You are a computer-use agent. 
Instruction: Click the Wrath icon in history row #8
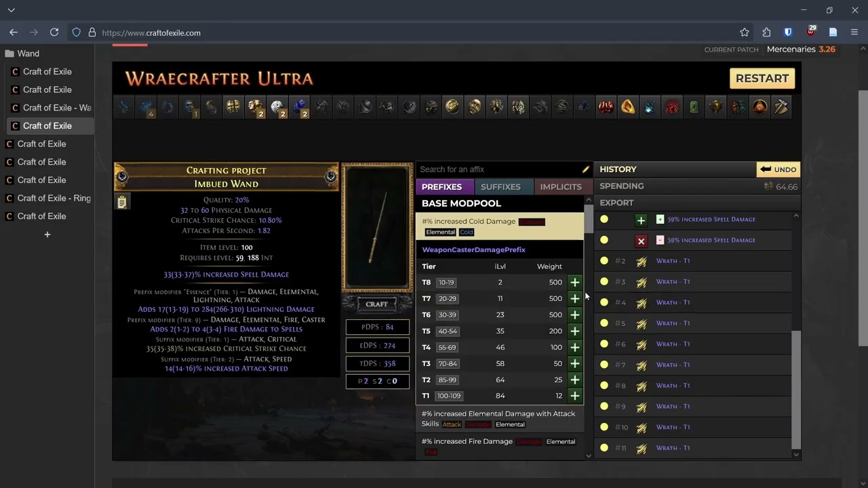tap(642, 386)
